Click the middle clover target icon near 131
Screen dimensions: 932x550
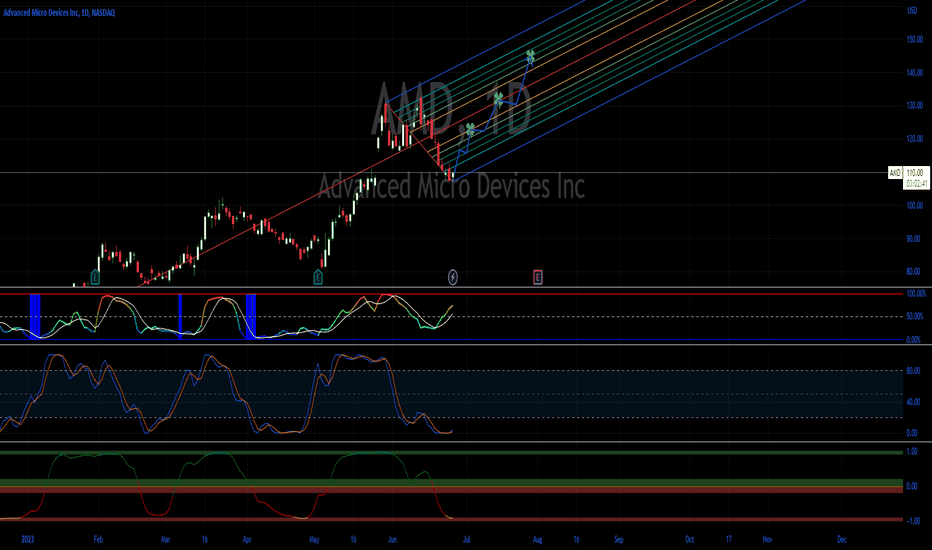tap(498, 99)
